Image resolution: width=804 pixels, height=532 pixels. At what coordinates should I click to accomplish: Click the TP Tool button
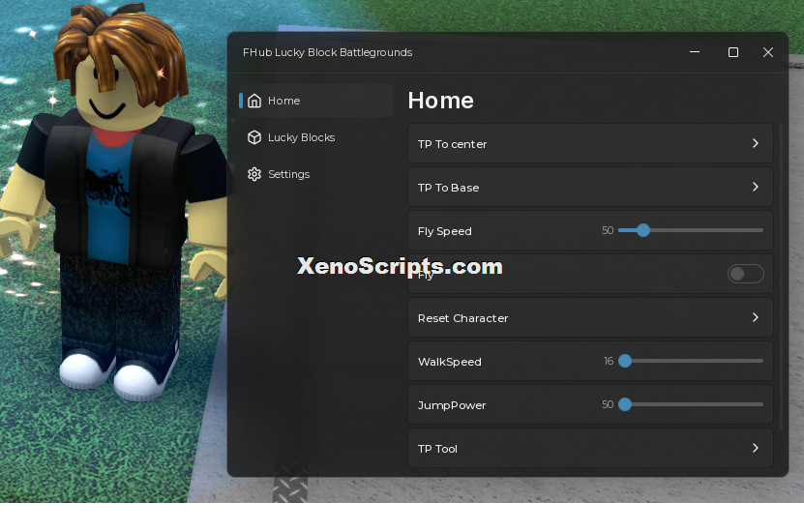click(x=590, y=449)
